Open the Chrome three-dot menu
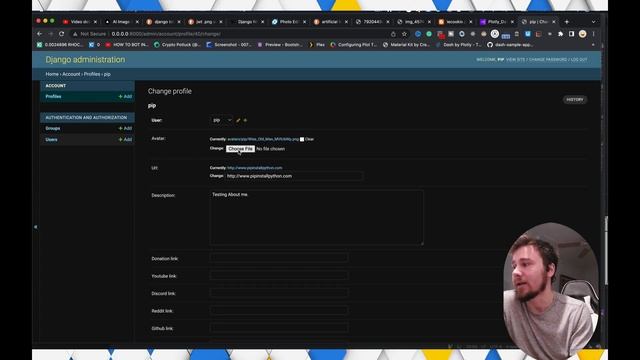Screen dimensions: 640x360 593,34
